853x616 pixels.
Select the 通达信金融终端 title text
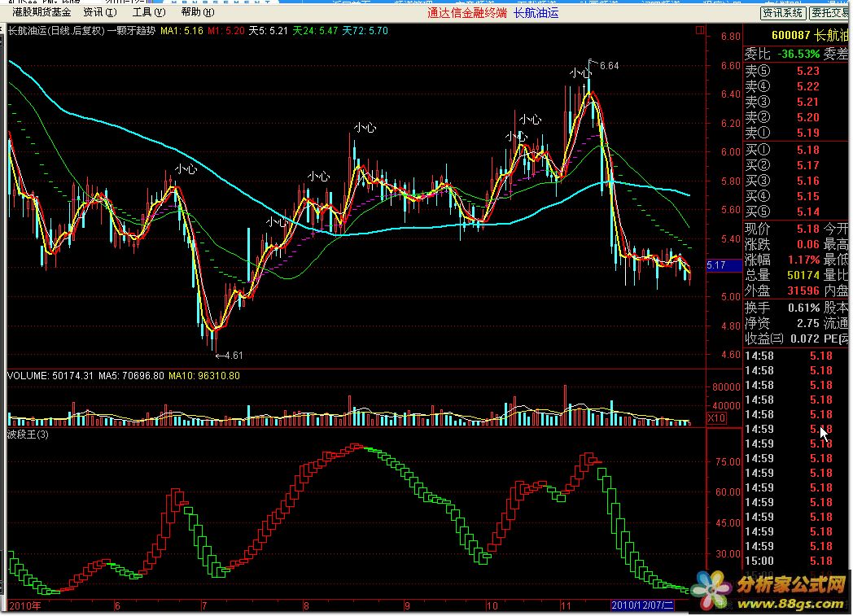tap(466, 13)
